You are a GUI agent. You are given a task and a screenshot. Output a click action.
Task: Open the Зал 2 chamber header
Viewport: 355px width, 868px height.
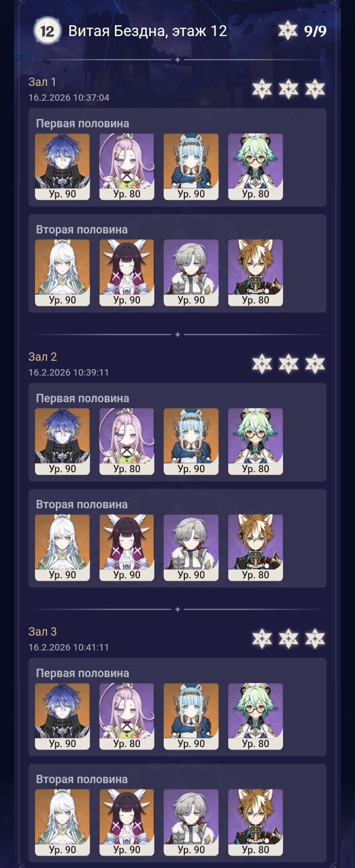42,357
